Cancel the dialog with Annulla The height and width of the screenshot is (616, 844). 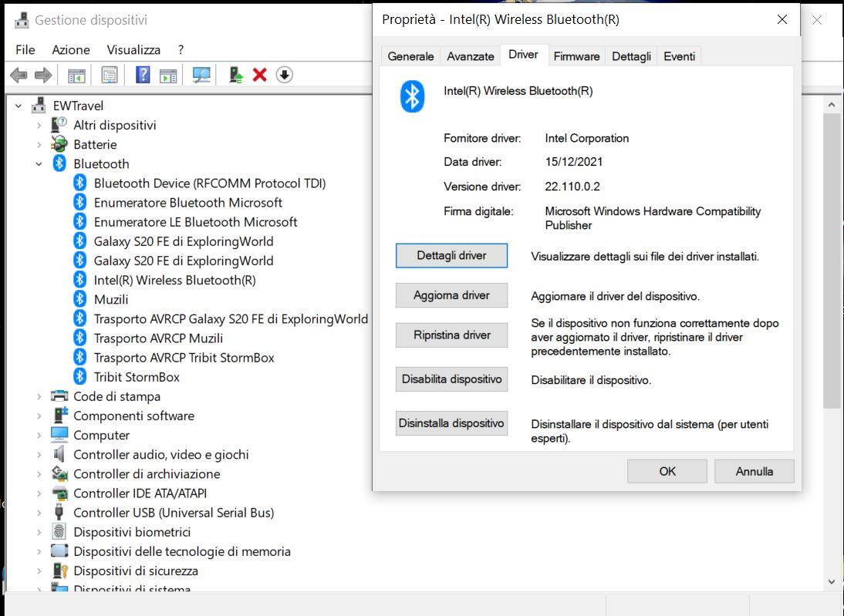point(754,471)
